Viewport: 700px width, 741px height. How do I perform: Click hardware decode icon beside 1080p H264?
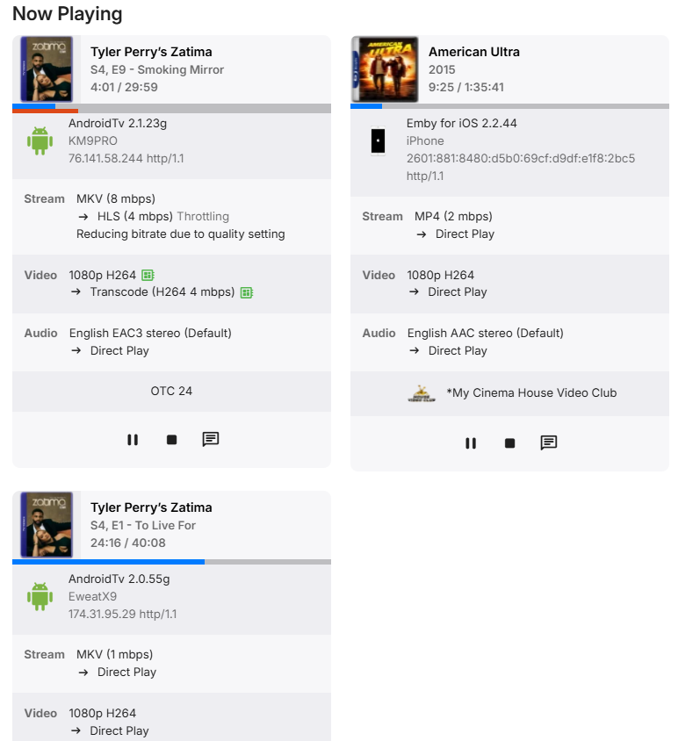(148, 275)
